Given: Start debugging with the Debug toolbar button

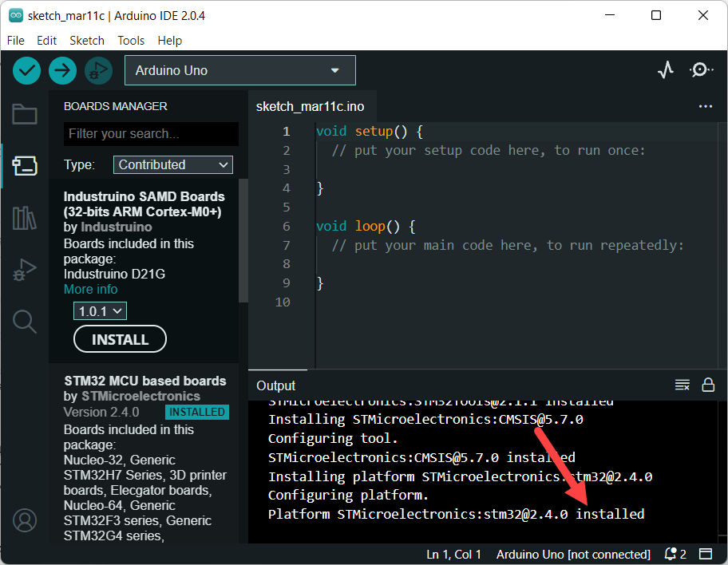Looking at the screenshot, I should click(x=98, y=70).
